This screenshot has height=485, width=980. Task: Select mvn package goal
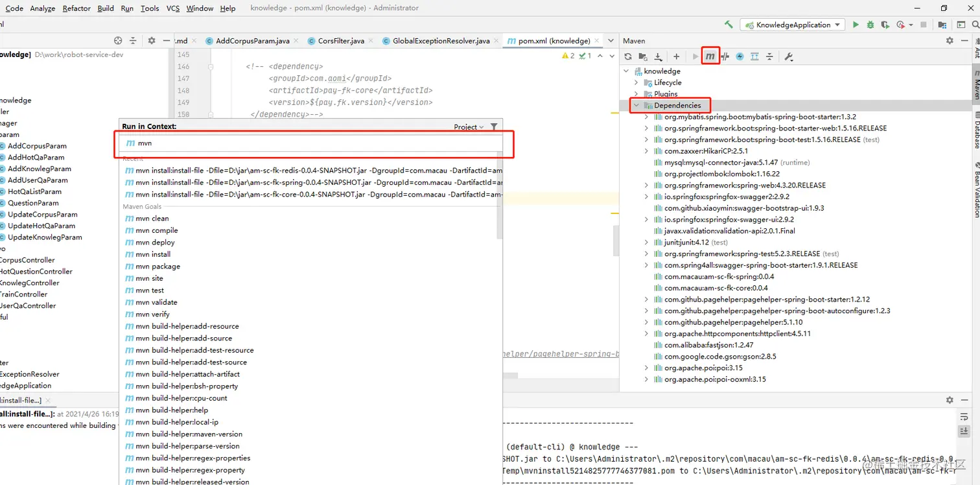[x=310, y=266]
